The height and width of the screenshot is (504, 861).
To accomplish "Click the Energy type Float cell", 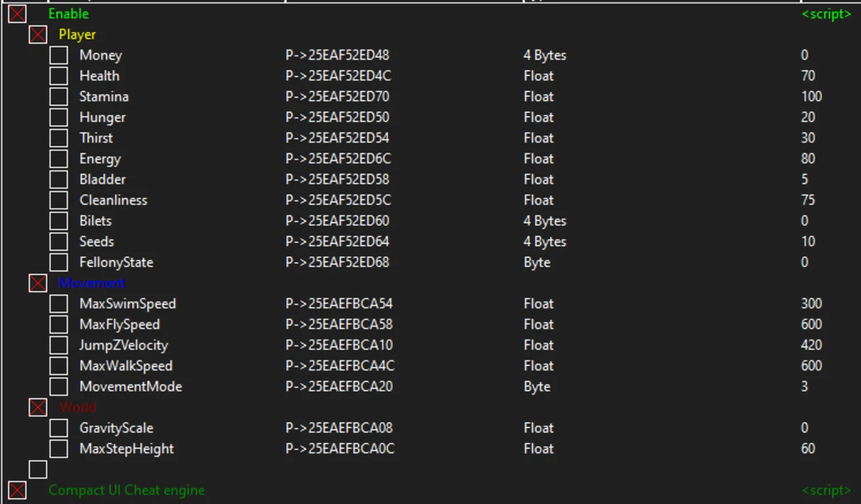I will 538,159.
